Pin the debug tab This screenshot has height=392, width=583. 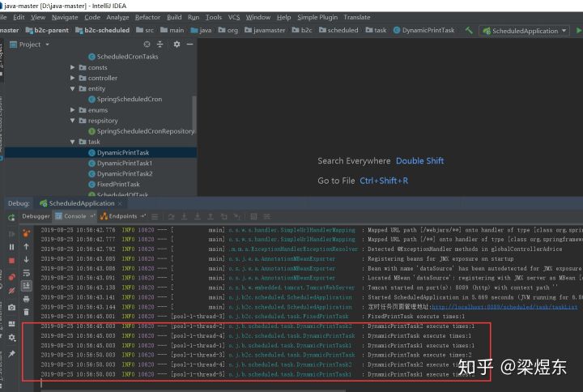pyautogui.click(x=11, y=354)
